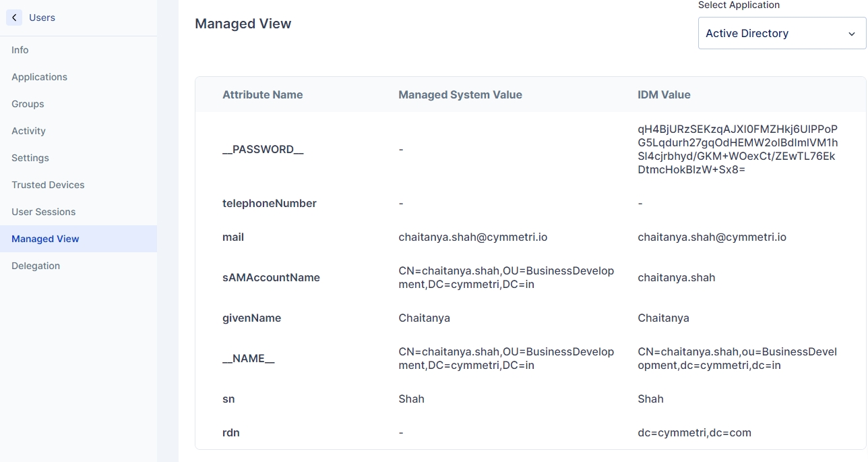The image size is (868, 462).
Task: Open the Info section
Action: point(20,50)
